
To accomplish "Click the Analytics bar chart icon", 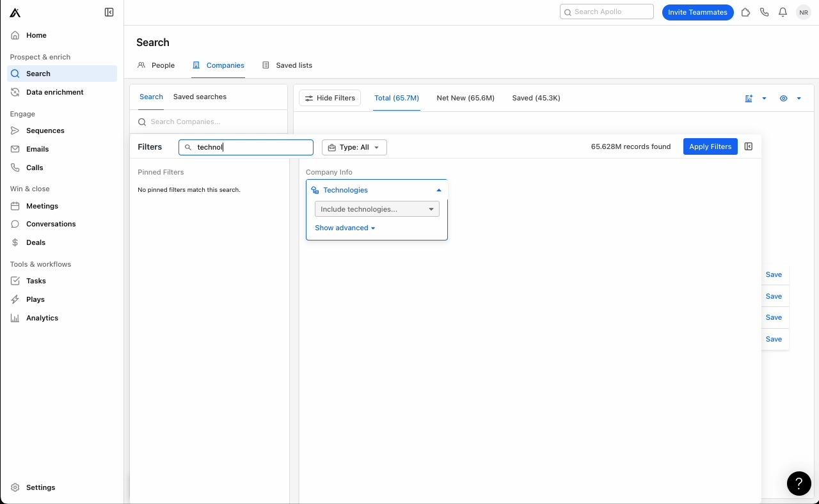I will pyautogui.click(x=15, y=318).
